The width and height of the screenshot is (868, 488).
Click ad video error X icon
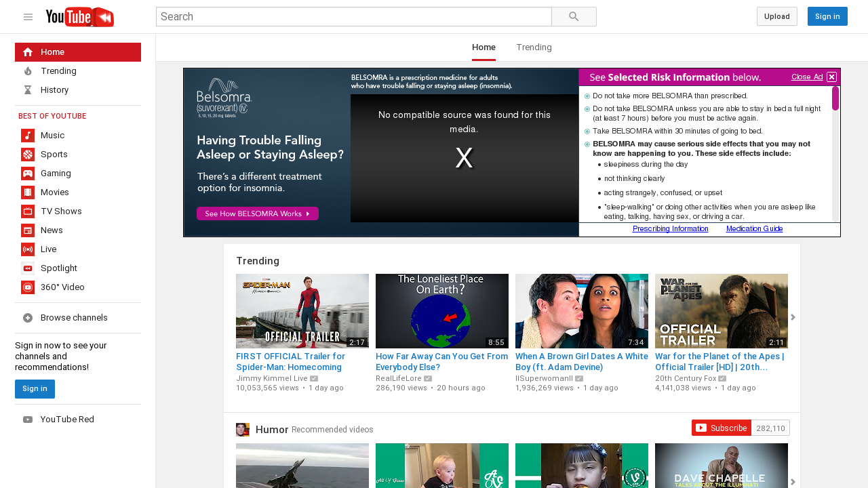pos(465,158)
